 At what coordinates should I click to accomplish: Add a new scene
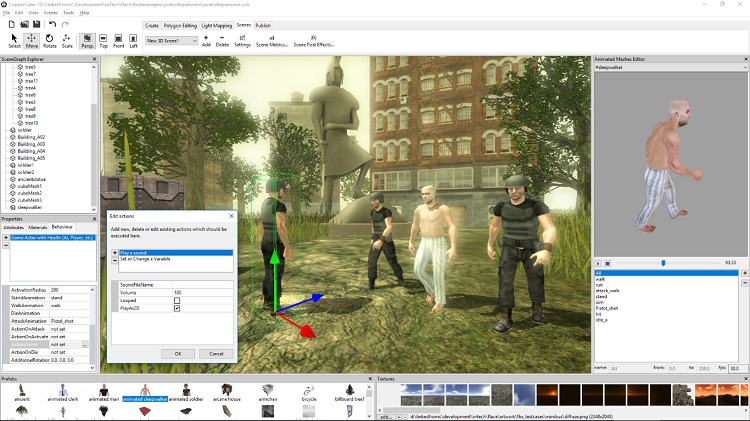(x=206, y=41)
